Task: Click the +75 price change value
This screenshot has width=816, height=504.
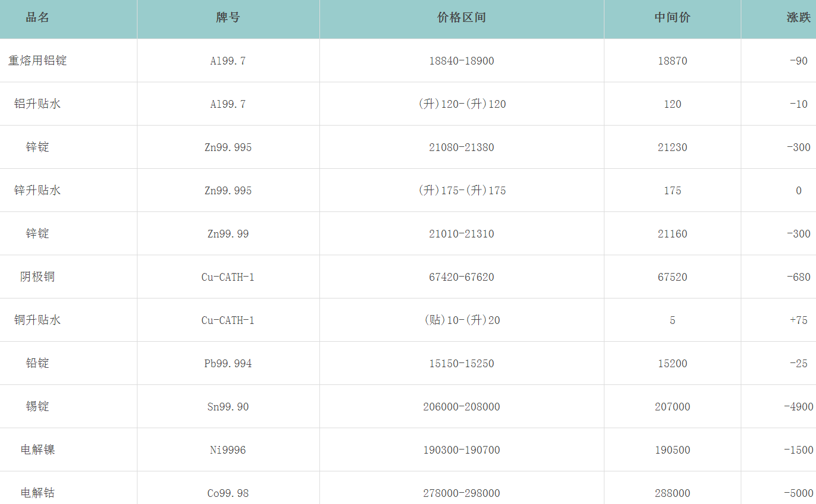Action: [x=798, y=320]
